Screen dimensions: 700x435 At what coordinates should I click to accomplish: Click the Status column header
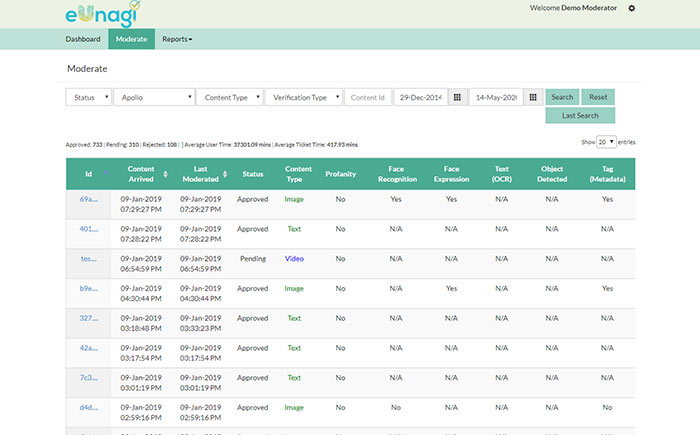point(253,174)
